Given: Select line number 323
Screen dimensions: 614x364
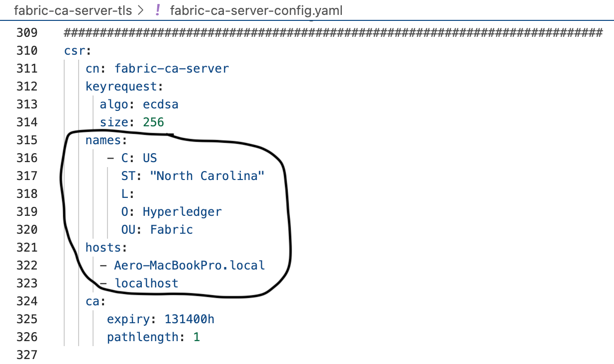Looking at the screenshot, I should click(27, 283).
